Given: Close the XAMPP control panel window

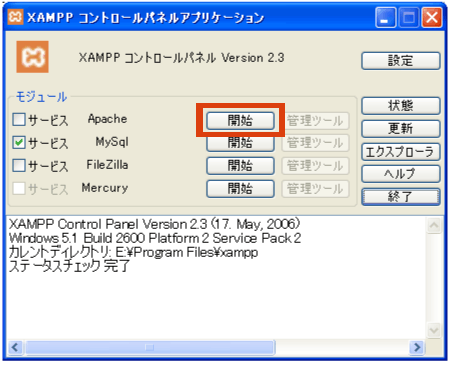Looking at the screenshot, I should 432,17.
